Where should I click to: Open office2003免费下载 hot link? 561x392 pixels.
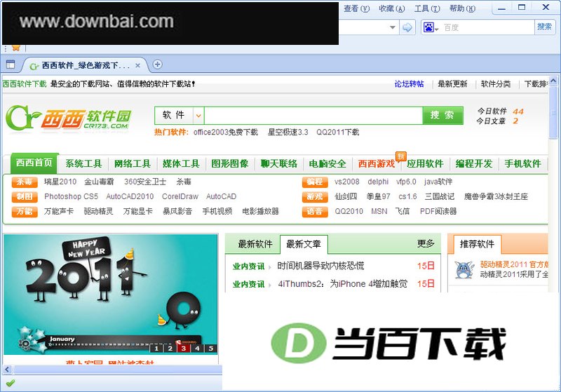[225, 133]
